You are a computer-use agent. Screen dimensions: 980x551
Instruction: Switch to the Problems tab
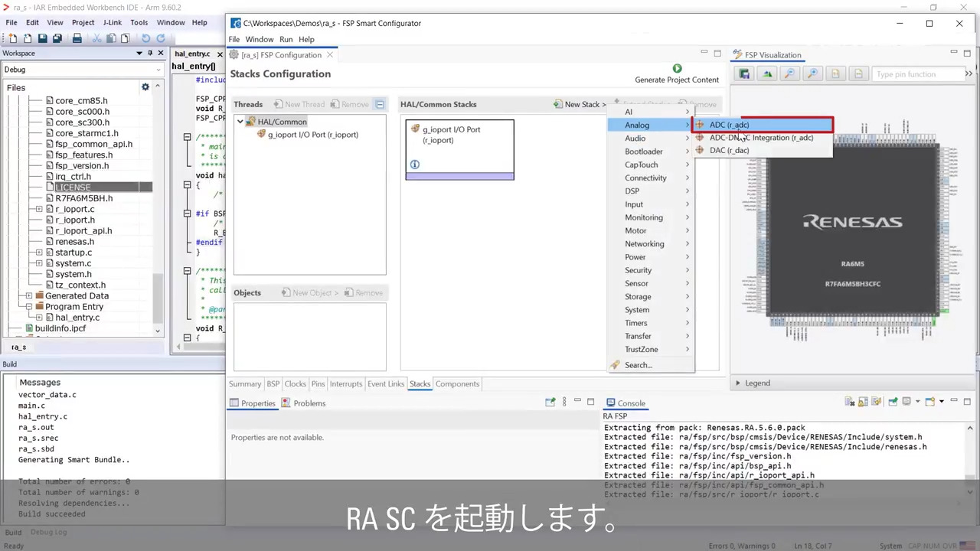coord(303,403)
